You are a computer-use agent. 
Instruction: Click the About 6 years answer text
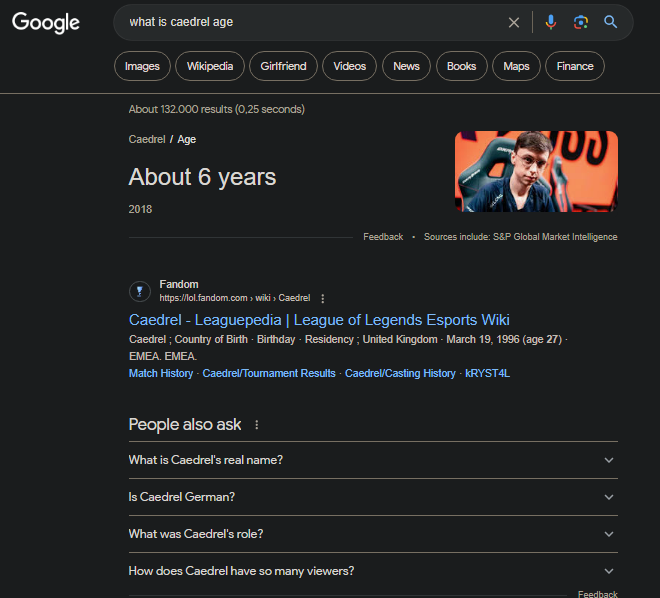click(x=202, y=177)
